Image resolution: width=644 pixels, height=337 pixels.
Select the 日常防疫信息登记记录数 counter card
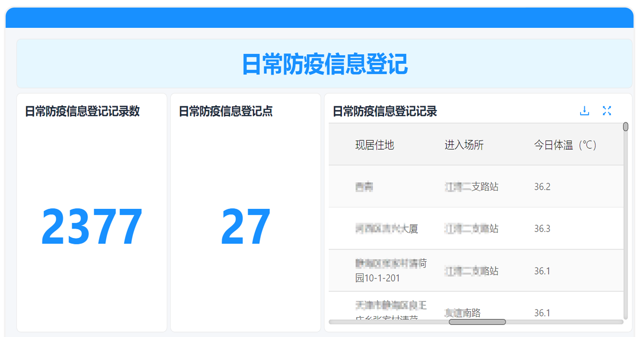click(91, 211)
